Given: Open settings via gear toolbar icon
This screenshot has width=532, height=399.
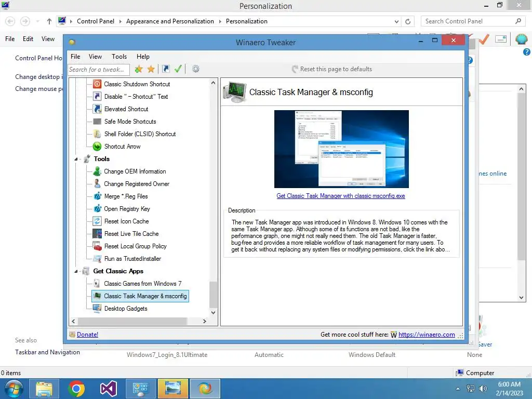Looking at the screenshot, I should coord(196,69).
